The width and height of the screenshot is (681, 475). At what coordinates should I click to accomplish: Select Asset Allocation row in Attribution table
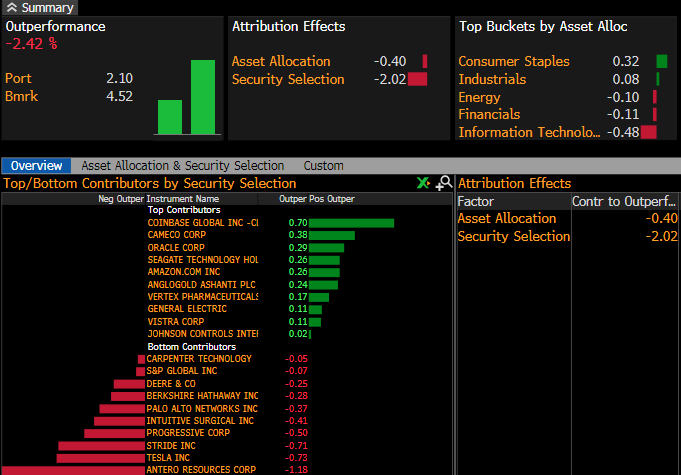506,218
